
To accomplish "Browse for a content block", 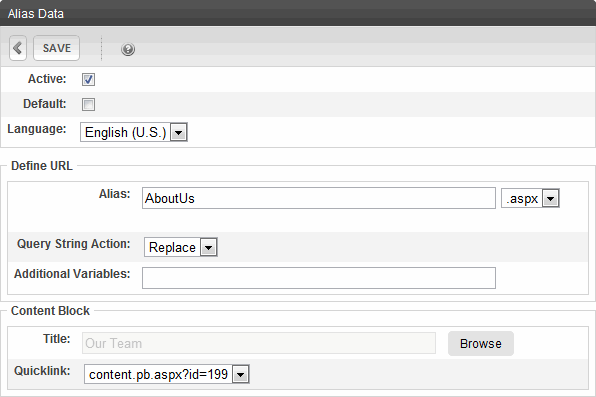I will 481,343.
